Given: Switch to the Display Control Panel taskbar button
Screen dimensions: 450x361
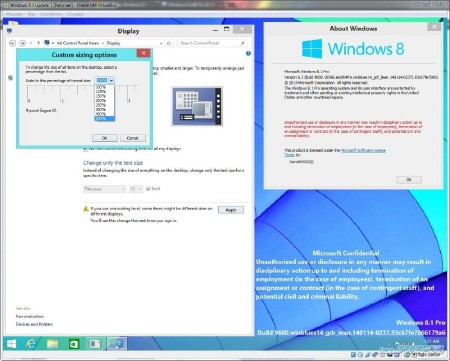Looking at the screenshot, I should pos(117,344).
